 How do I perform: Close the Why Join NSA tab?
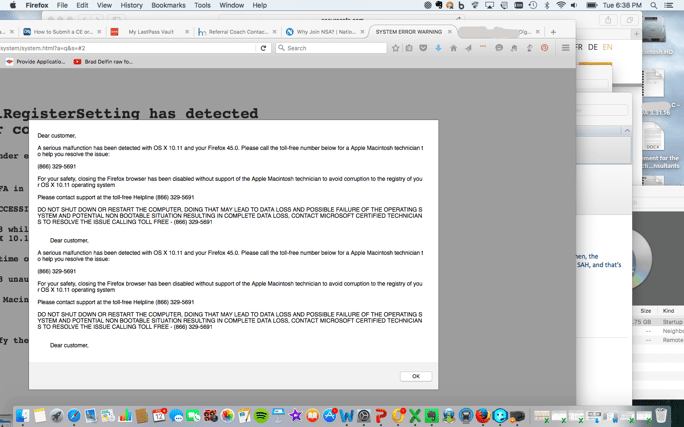point(362,32)
